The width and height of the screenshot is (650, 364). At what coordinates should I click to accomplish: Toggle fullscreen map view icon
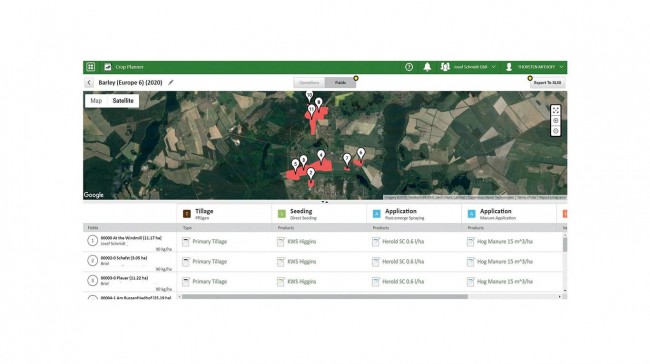(555, 110)
